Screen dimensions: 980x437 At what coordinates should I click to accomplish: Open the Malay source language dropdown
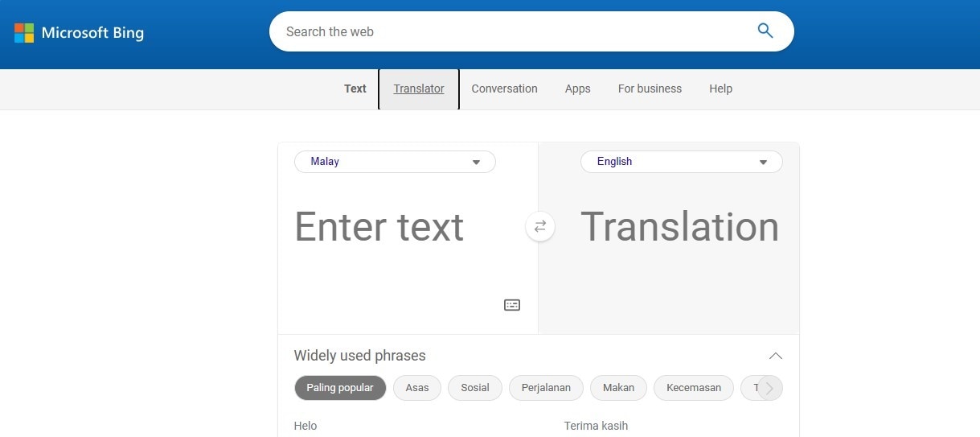[395, 162]
